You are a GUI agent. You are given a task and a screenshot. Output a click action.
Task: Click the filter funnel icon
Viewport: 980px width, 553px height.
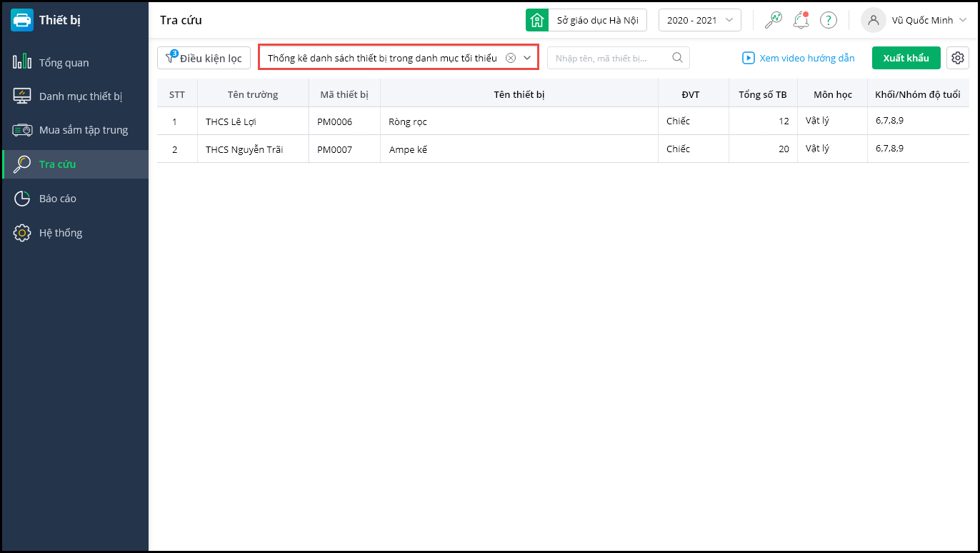[170, 58]
